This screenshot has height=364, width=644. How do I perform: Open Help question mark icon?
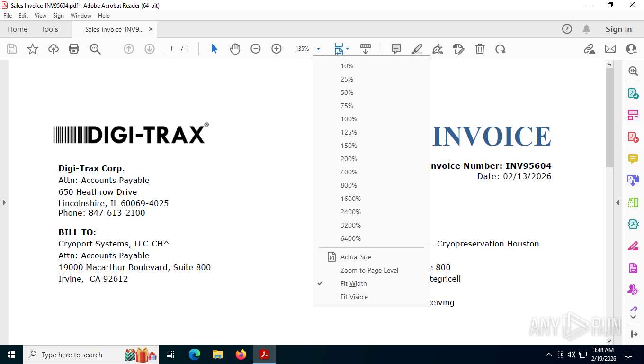(567, 29)
